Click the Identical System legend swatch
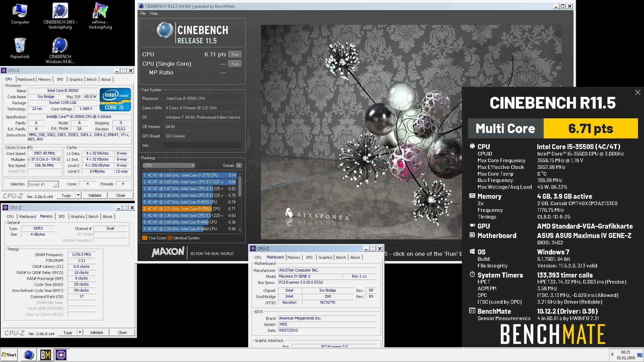Image resolution: width=644 pixels, height=362 pixels. click(x=170, y=238)
